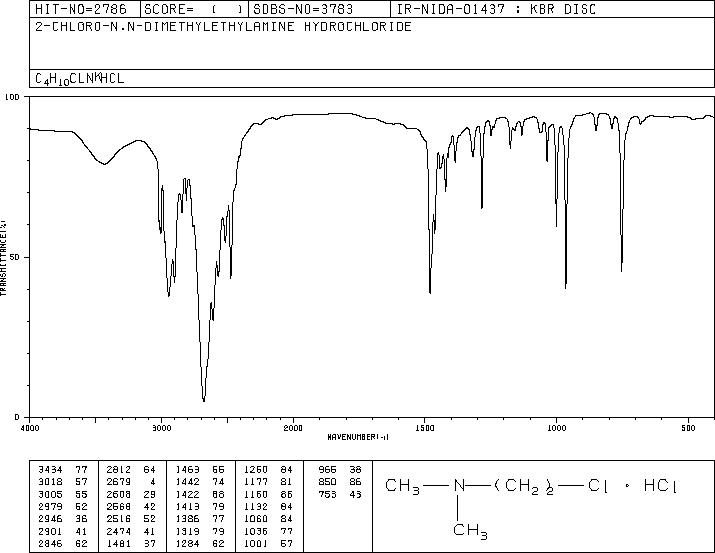Viewport: 715px width, 553px height.
Task: Click the molecular formula C4H10ClN HCl
Action: [x=79, y=79]
